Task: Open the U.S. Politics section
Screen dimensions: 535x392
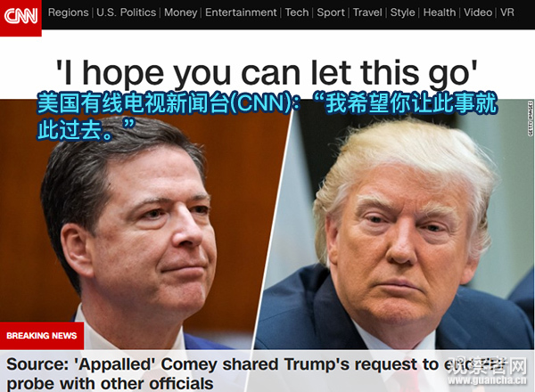Action: [x=126, y=12]
